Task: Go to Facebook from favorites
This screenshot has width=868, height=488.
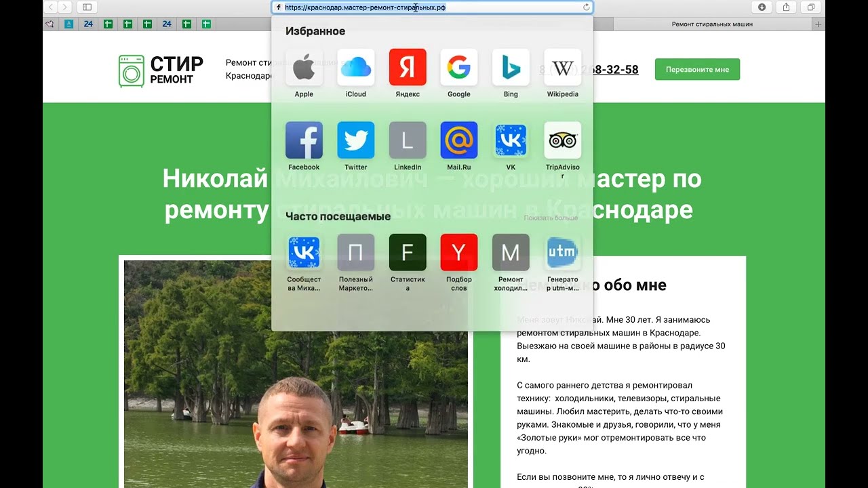Action: click(x=304, y=140)
